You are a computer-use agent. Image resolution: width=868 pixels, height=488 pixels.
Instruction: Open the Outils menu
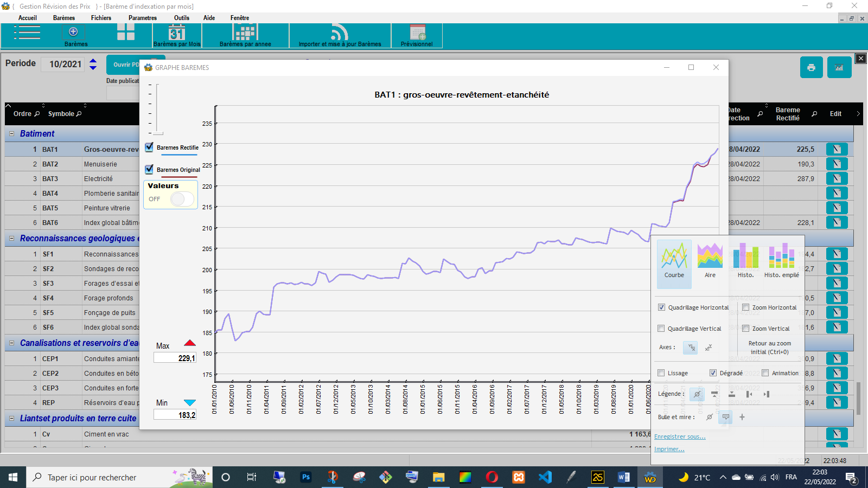click(182, 18)
